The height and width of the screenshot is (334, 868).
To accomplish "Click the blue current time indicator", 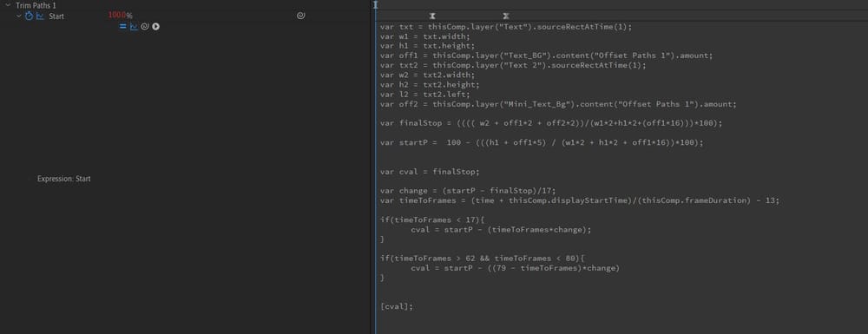I will coord(375,5).
